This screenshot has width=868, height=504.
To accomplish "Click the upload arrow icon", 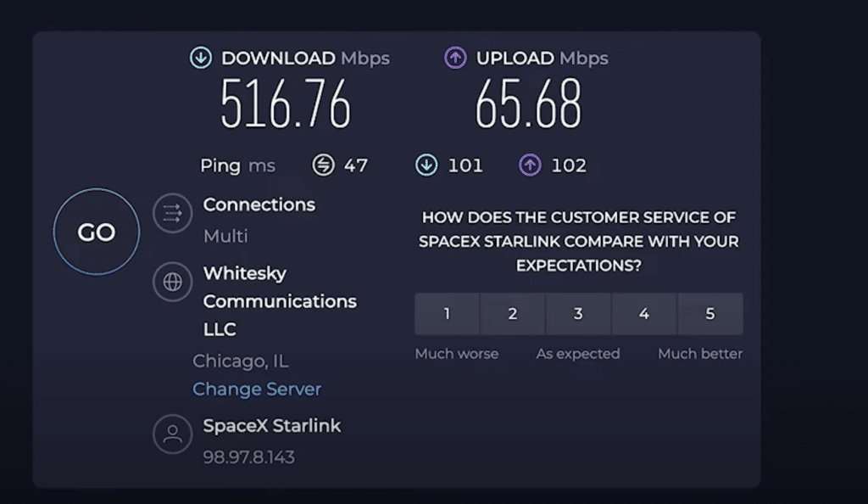I will [455, 58].
